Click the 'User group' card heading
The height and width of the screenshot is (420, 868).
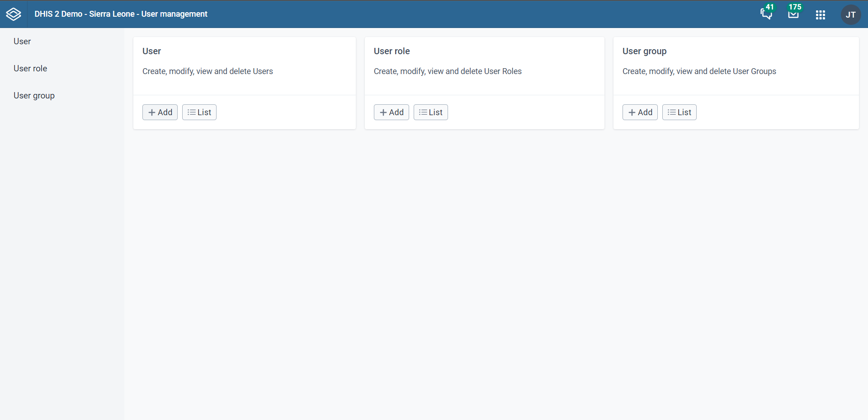(x=644, y=51)
